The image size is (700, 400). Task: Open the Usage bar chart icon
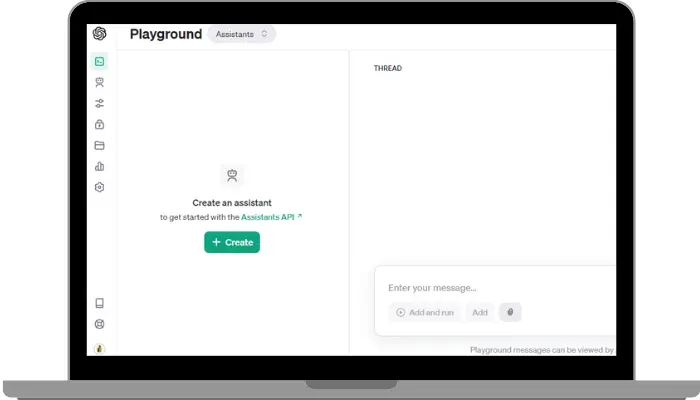click(x=100, y=166)
